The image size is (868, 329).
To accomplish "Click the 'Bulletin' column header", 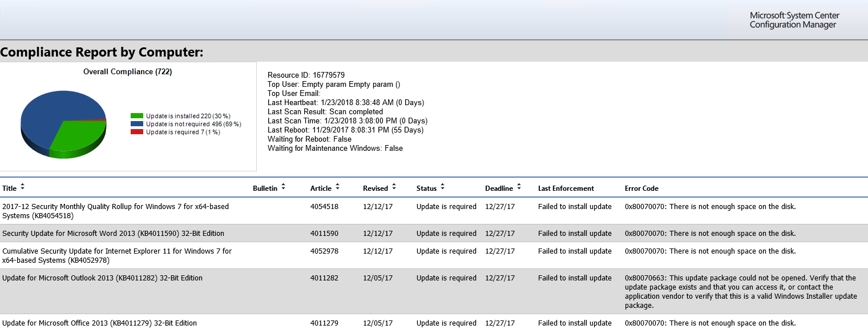I will pyautogui.click(x=265, y=188).
